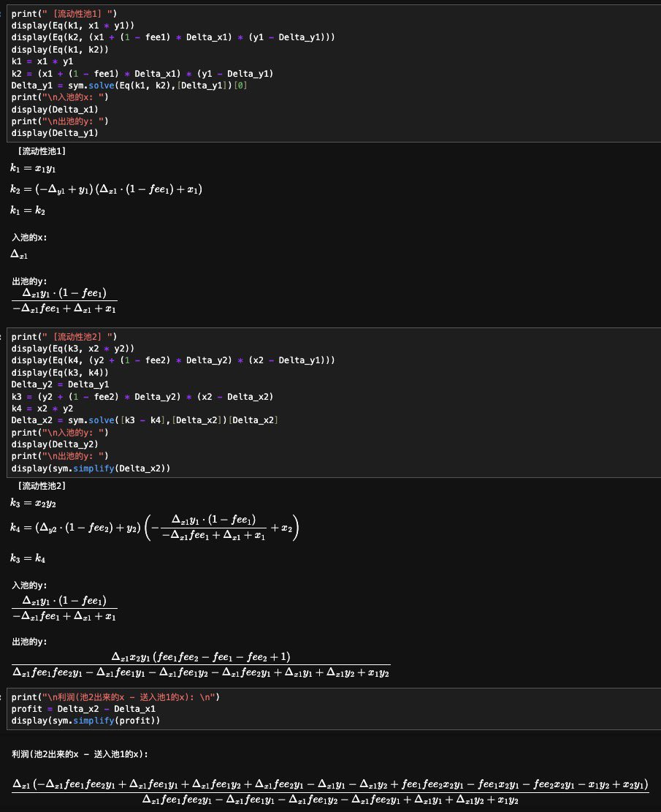Click the print("[流动性池2]") code line
This screenshot has width=661, height=812.
[64, 337]
